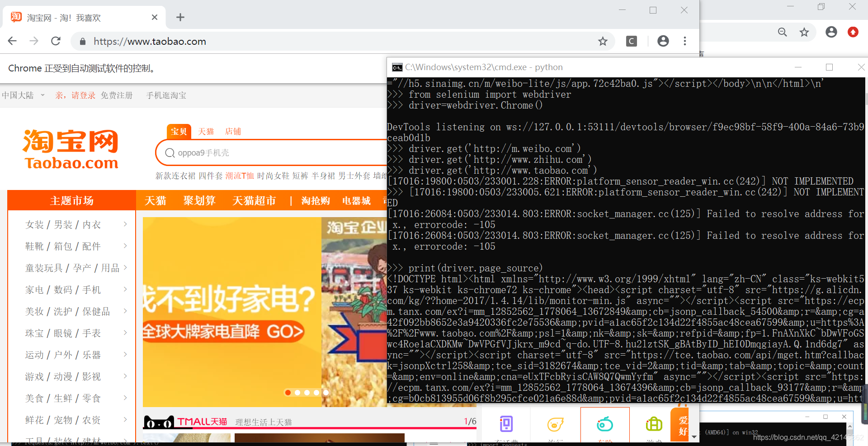Click the yellow flying pig travel icon

(x=555, y=424)
